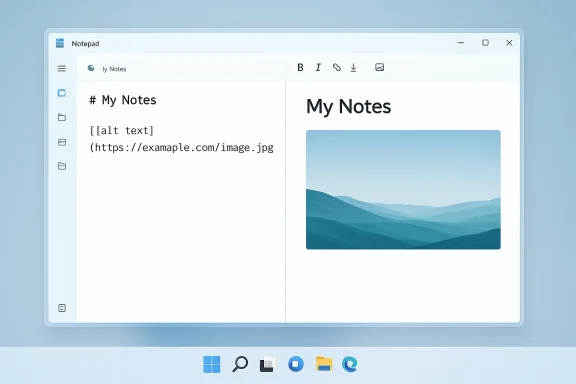Click the round icon beside Notes tab
The image size is (576, 384).
tap(91, 68)
